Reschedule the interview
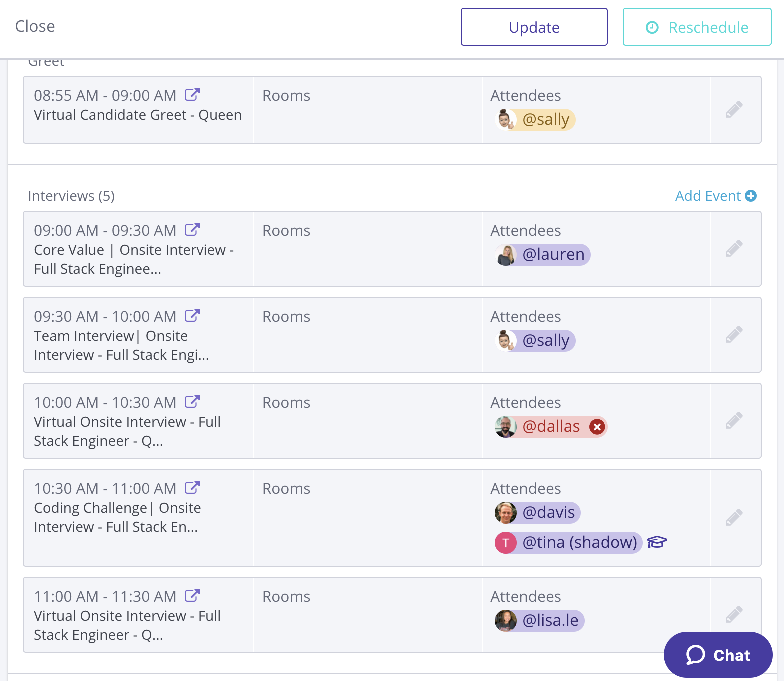The image size is (784, 681). pyautogui.click(x=697, y=27)
